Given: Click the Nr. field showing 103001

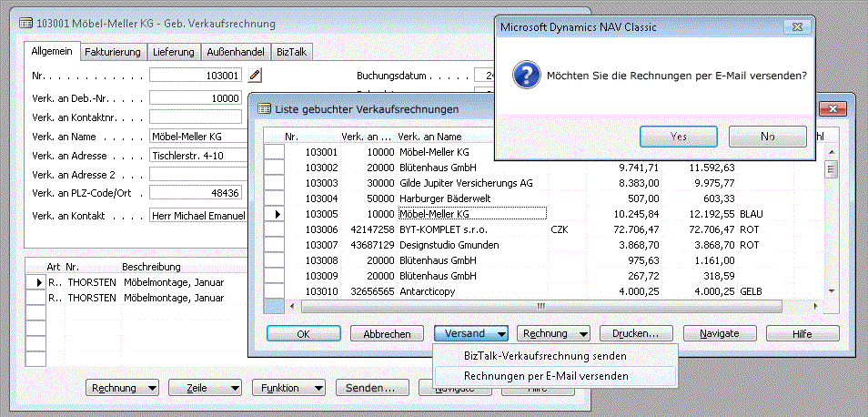Looking at the screenshot, I should pos(196,76).
